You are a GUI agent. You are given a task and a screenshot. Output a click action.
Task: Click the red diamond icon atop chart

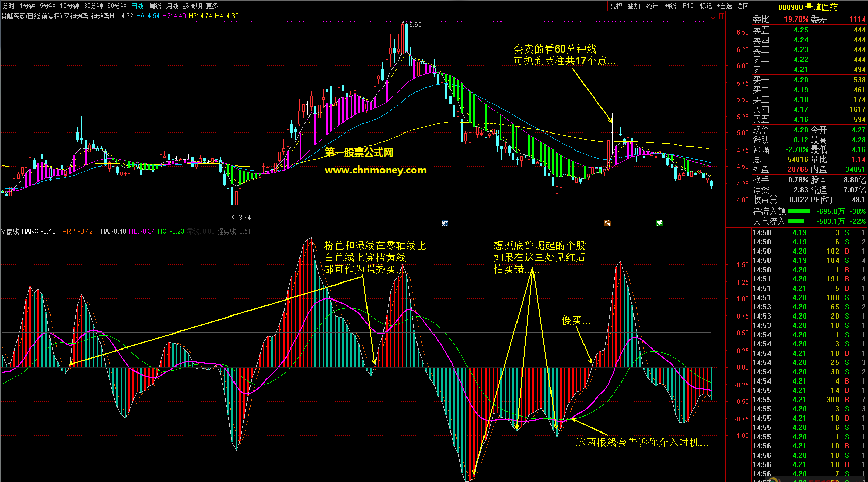[713, 16]
